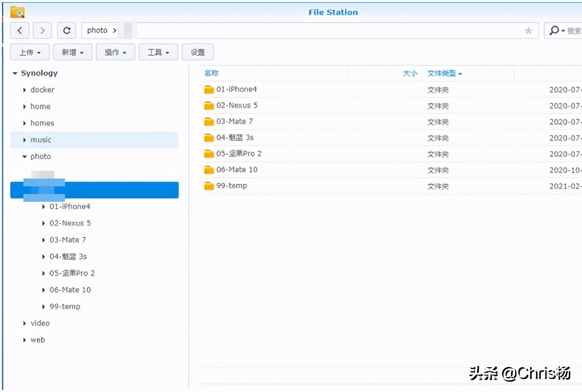This screenshot has width=582, height=392.
Task: Open the 上传 upload dropdown
Action: pos(30,52)
